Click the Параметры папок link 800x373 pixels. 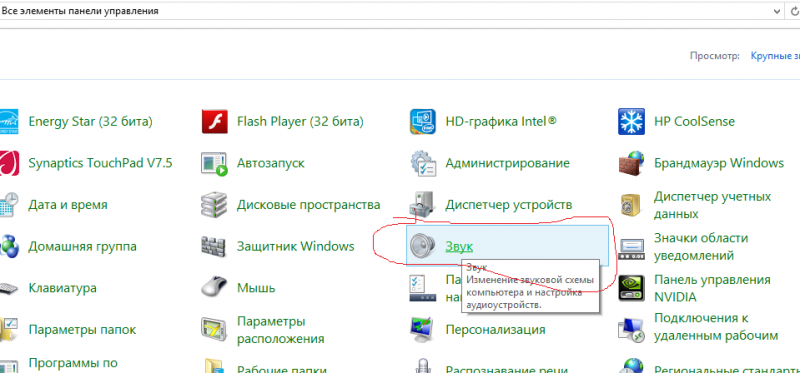click(82, 330)
